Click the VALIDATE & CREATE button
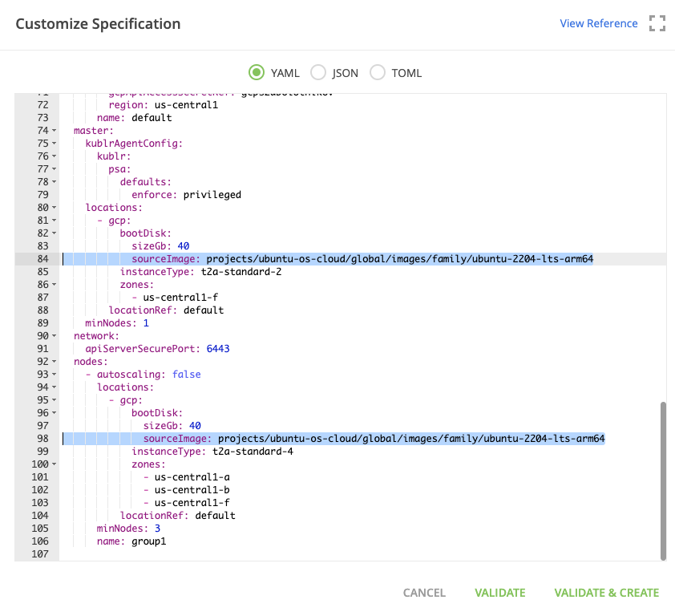The image size is (675, 616). click(606, 593)
